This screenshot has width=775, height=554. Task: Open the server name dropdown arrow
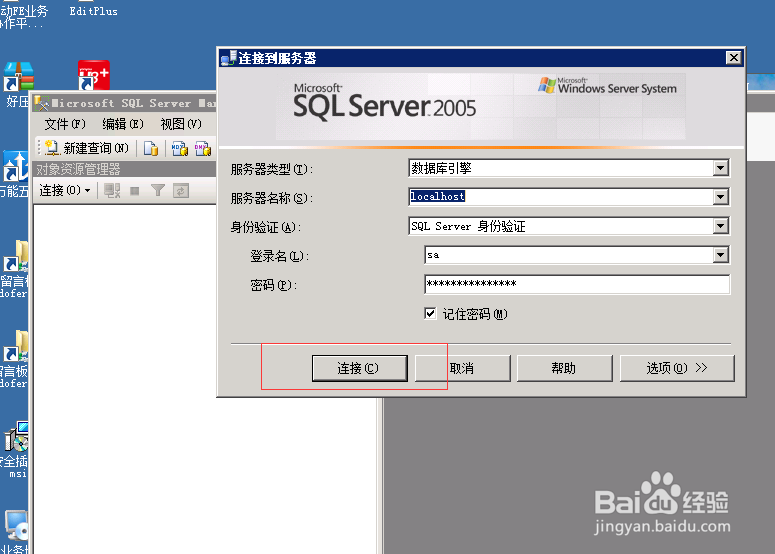point(721,197)
